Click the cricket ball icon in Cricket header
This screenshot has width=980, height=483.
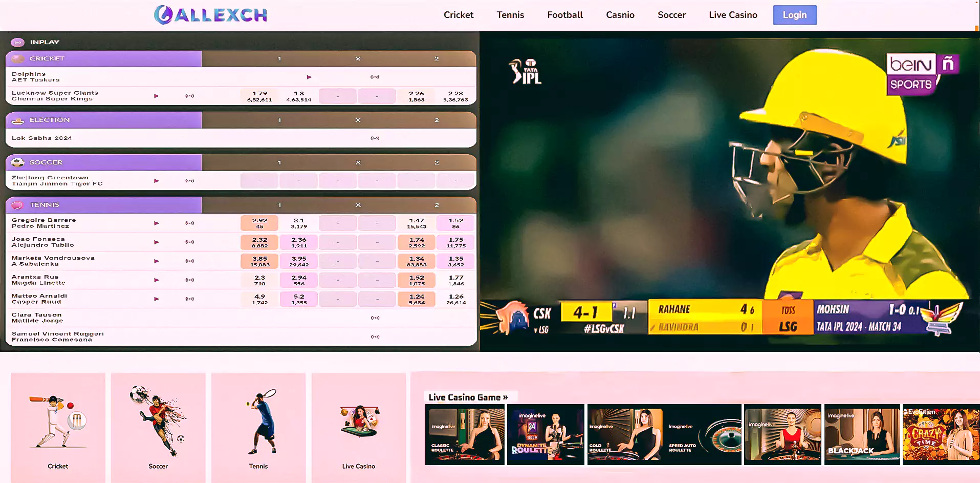(x=18, y=59)
